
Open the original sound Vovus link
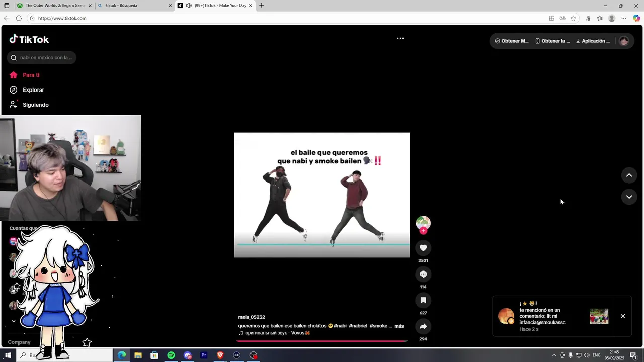pyautogui.click(x=274, y=333)
